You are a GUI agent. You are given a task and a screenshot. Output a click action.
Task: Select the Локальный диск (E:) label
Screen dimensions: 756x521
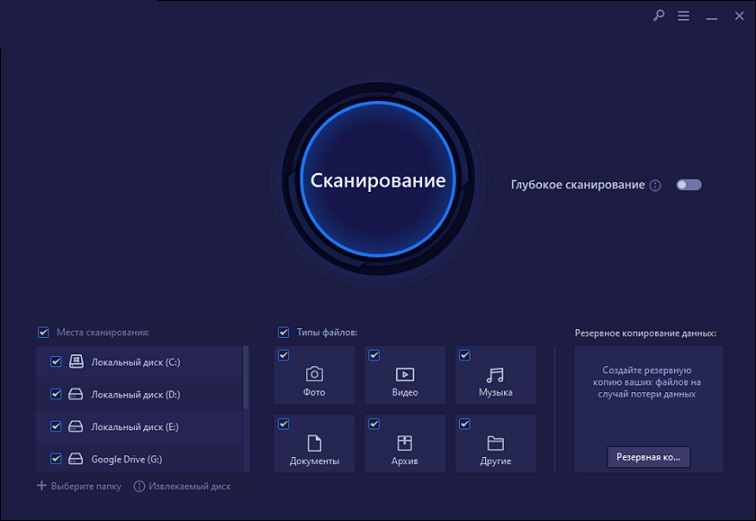135,427
